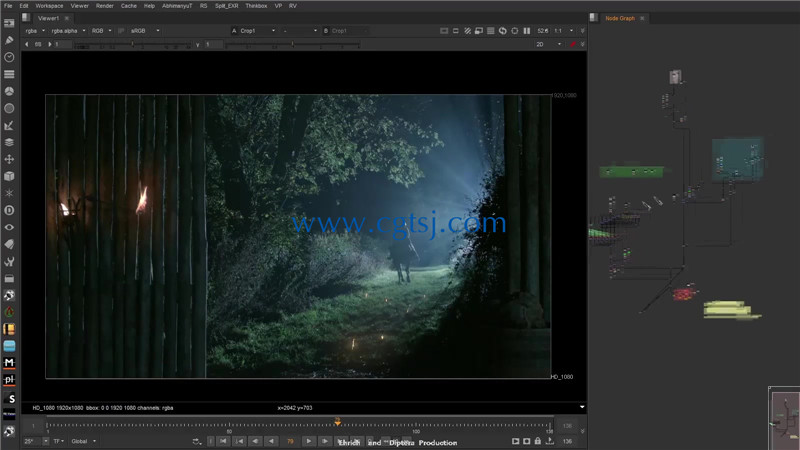
Task: Click the step forward one frame button
Action: (x=324, y=441)
